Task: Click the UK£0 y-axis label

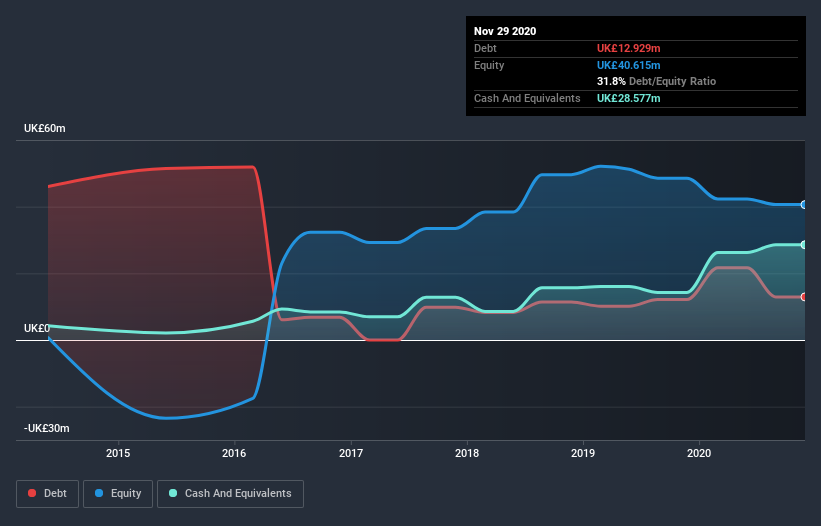Action: coord(37,328)
